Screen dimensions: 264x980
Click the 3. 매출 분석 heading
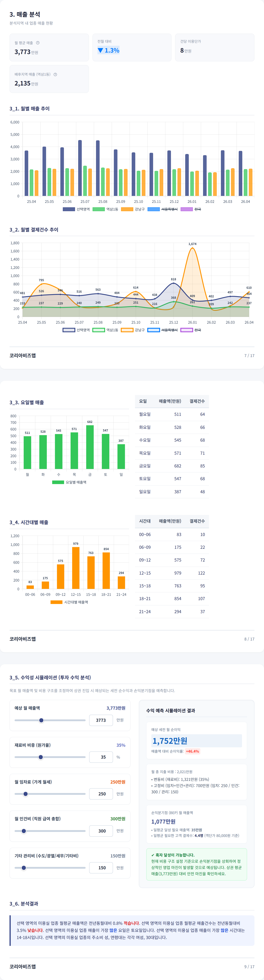(25, 14)
